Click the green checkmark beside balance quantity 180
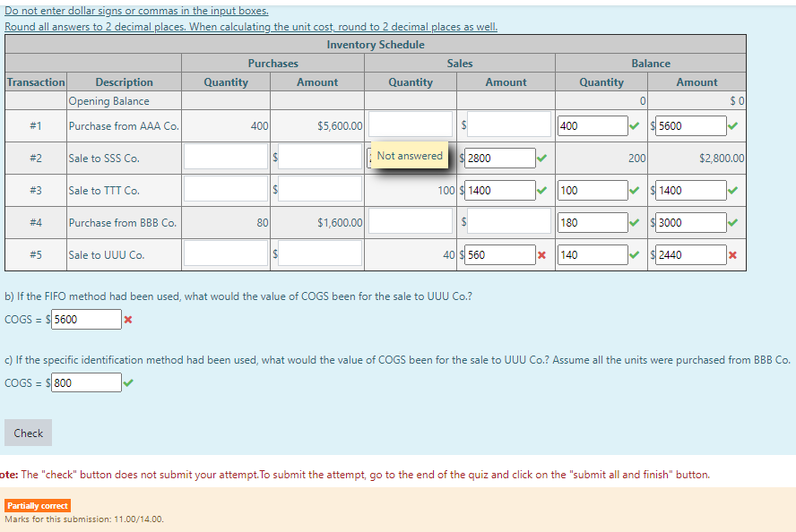 [x=634, y=222]
